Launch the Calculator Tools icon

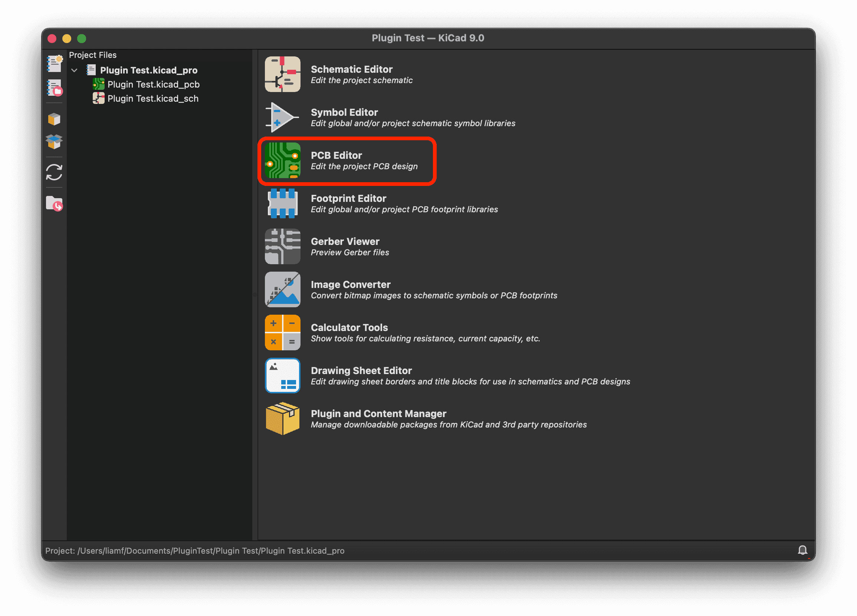[282, 332]
